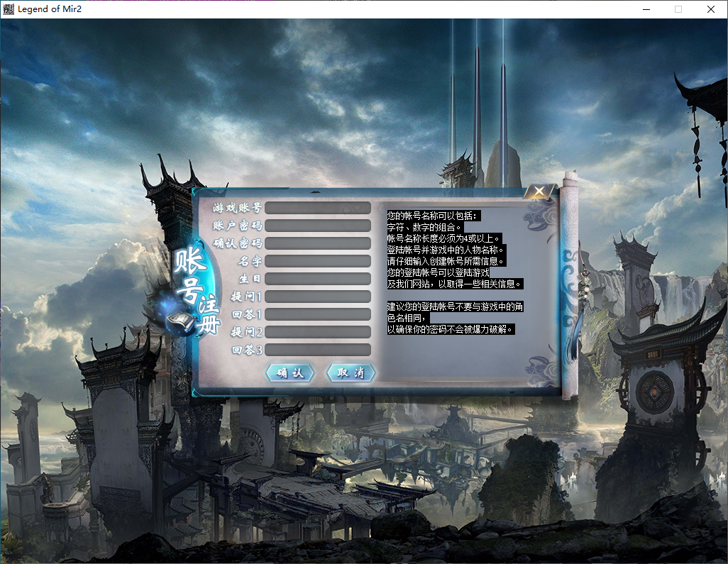Image resolution: width=728 pixels, height=564 pixels.
Task: Close the Legend of Mir2 window
Action: 711,9
